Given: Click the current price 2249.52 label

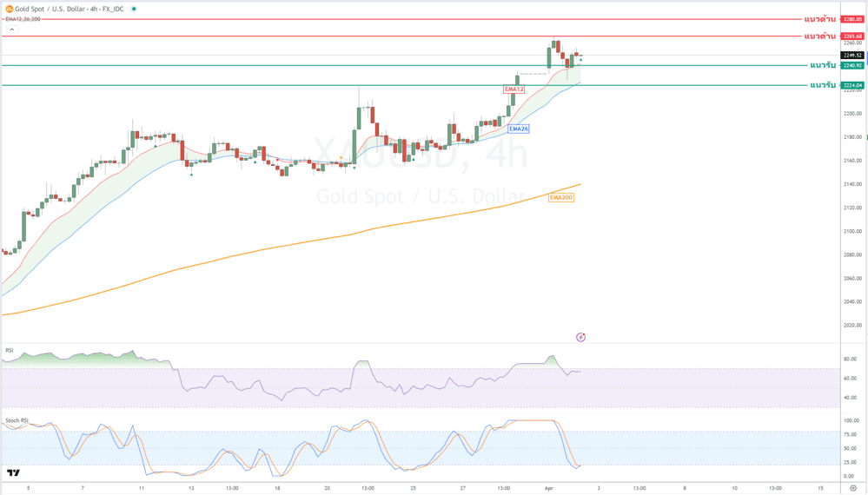Looking at the screenshot, I should [851, 56].
